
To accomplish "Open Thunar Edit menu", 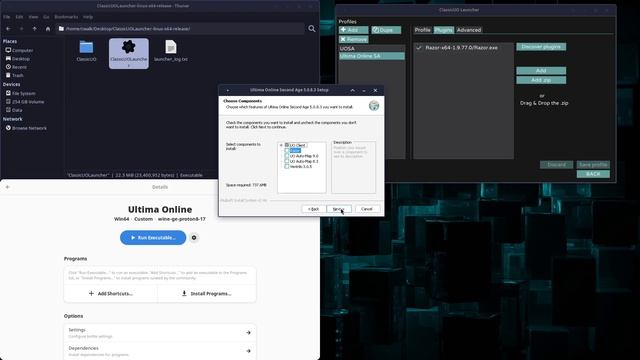I will 19,17.
